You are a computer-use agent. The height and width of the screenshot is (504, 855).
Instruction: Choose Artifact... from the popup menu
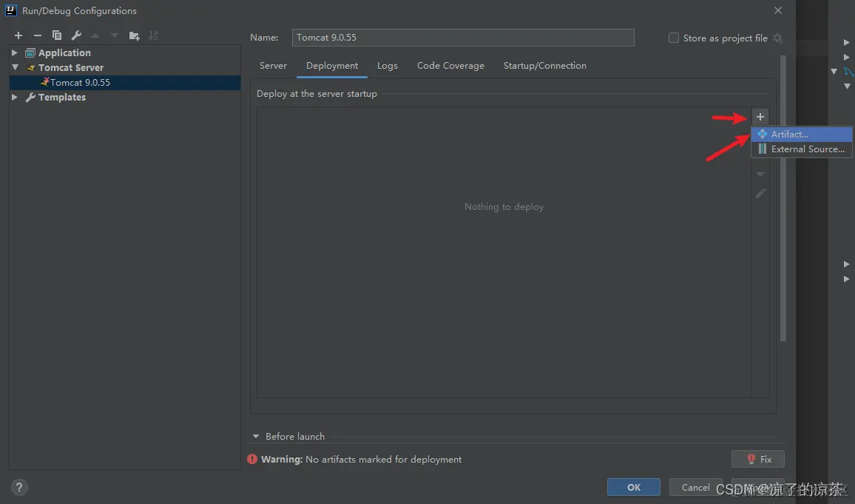pyautogui.click(x=802, y=134)
